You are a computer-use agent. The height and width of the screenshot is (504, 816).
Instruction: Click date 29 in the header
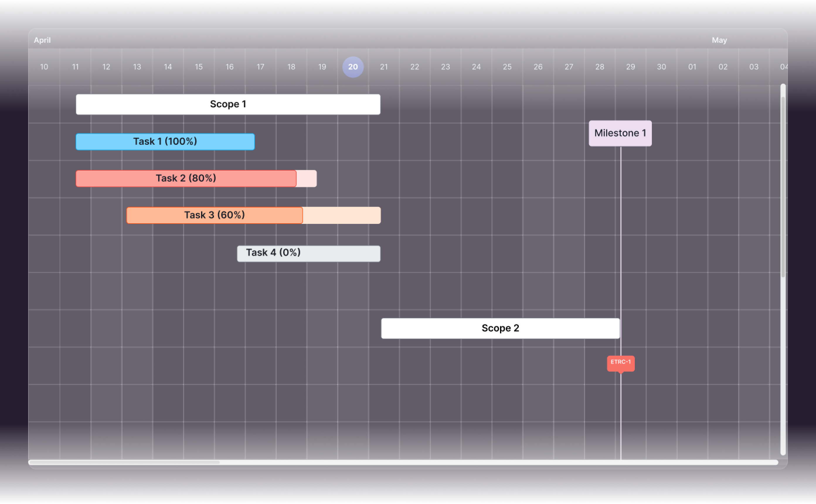click(631, 67)
